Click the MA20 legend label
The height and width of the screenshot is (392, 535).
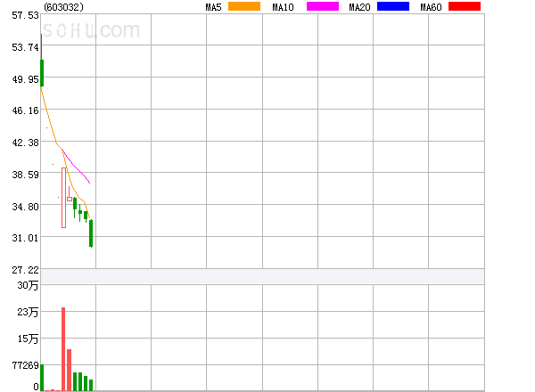tap(359, 7)
